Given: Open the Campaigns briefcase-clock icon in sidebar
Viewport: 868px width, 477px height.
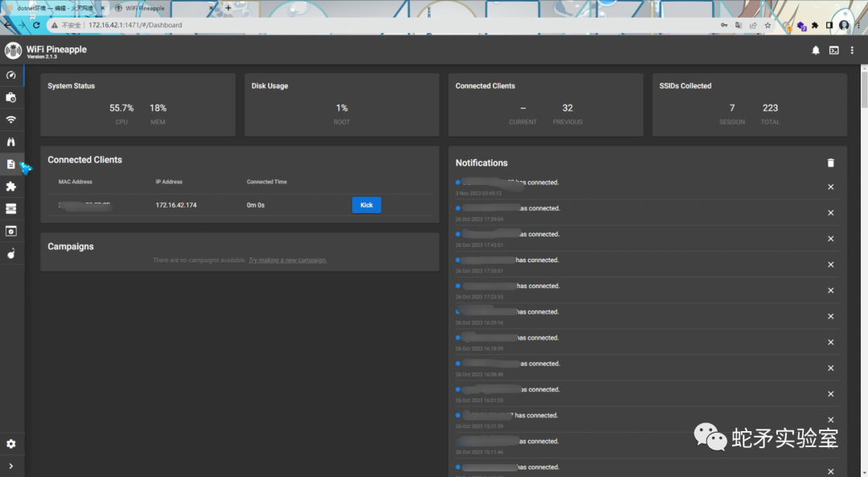Looking at the screenshot, I should point(11,97).
